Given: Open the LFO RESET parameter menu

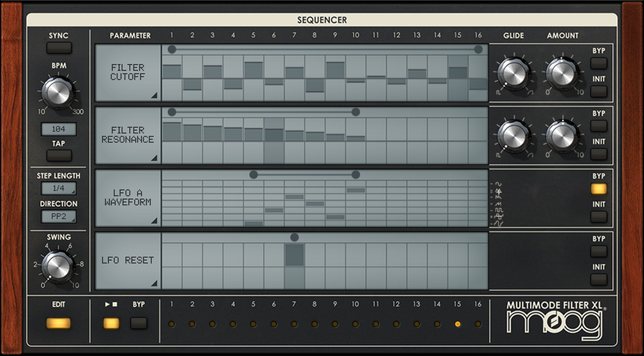Looking at the screenshot, I should [x=128, y=261].
